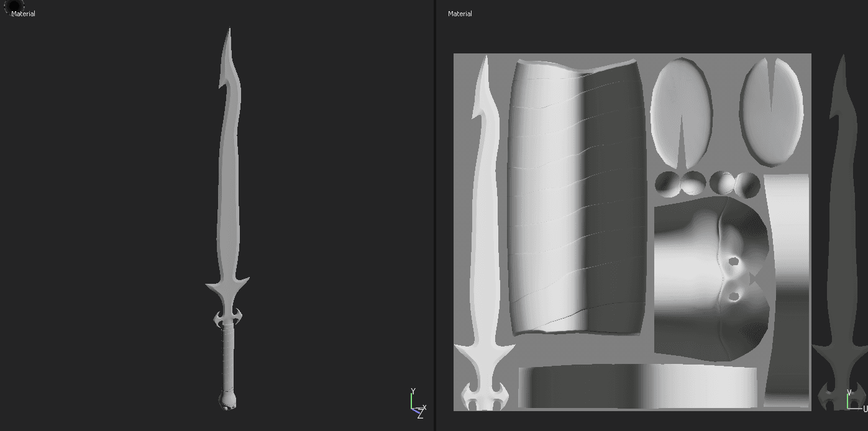This screenshot has width=868, height=431.
Task: Open the Material mode label in 3D viewport
Action: point(23,14)
